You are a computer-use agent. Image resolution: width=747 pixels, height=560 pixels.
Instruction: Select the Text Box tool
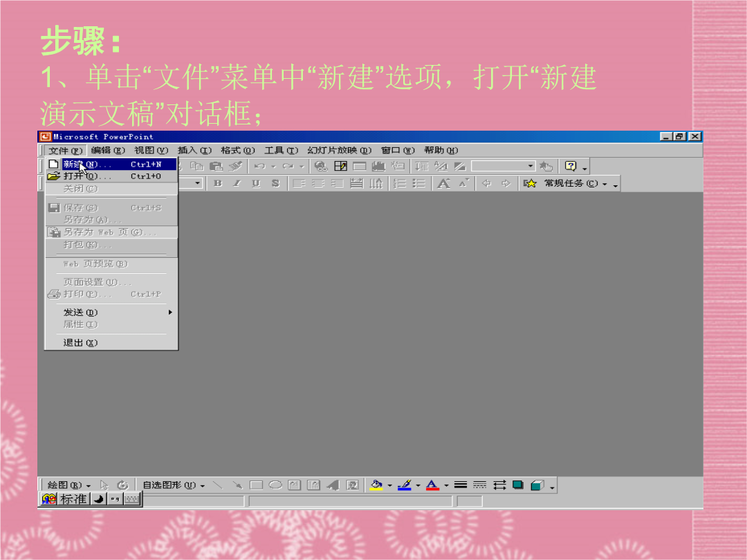(x=295, y=485)
